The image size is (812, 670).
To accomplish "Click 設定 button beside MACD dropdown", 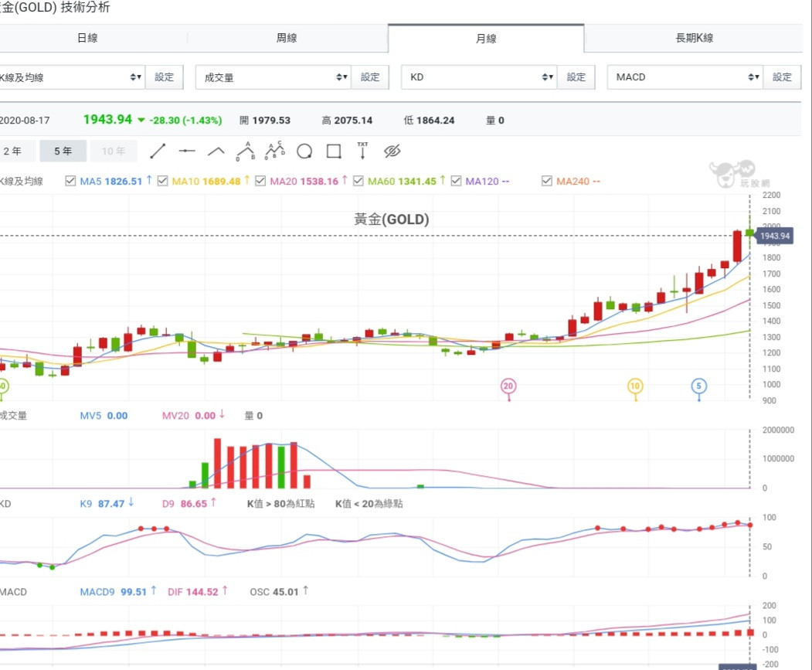I will [x=782, y=77].
